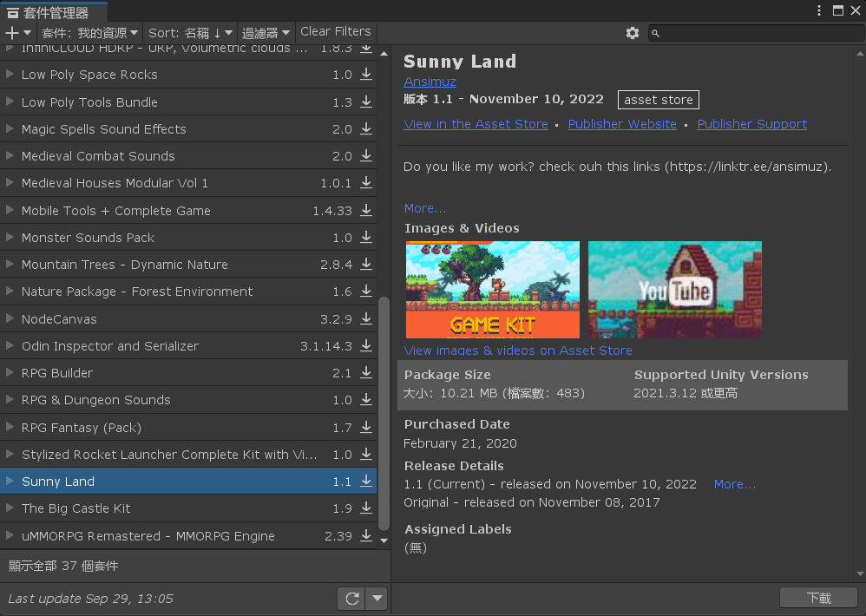
Task: Click the download icon for Monster Sounds Pack
Action: click(366, 238)
